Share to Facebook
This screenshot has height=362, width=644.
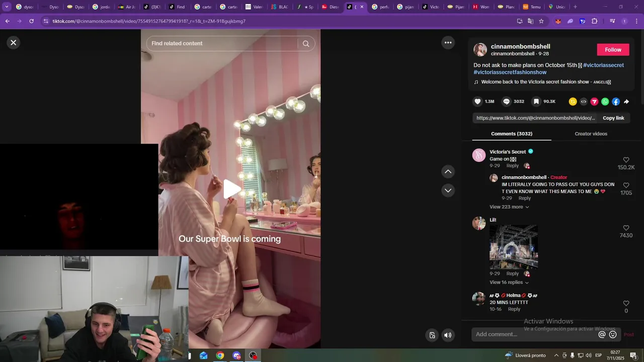point(616,102)
